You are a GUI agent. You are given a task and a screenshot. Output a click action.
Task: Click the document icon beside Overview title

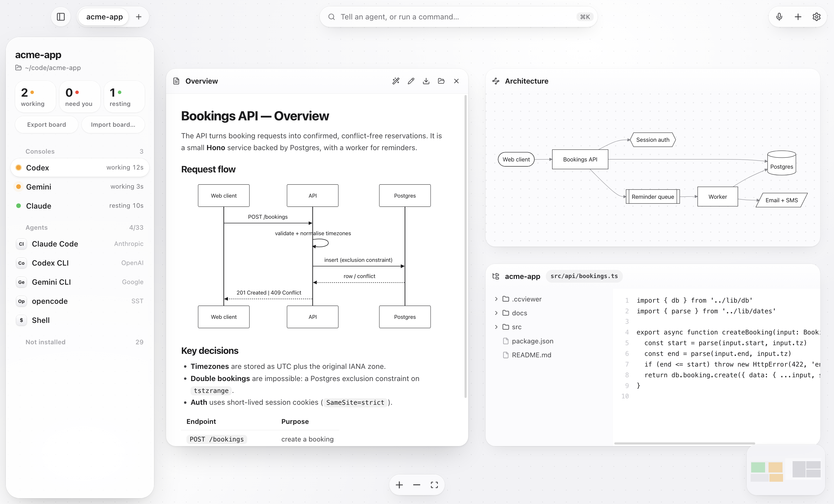(176, 81)
